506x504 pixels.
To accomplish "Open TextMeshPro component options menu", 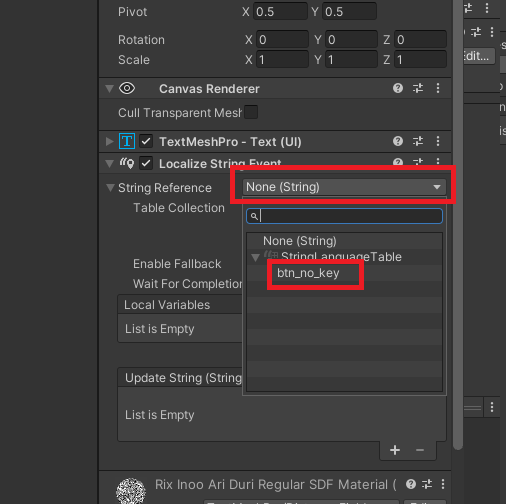I will click(x=438, y=141).
